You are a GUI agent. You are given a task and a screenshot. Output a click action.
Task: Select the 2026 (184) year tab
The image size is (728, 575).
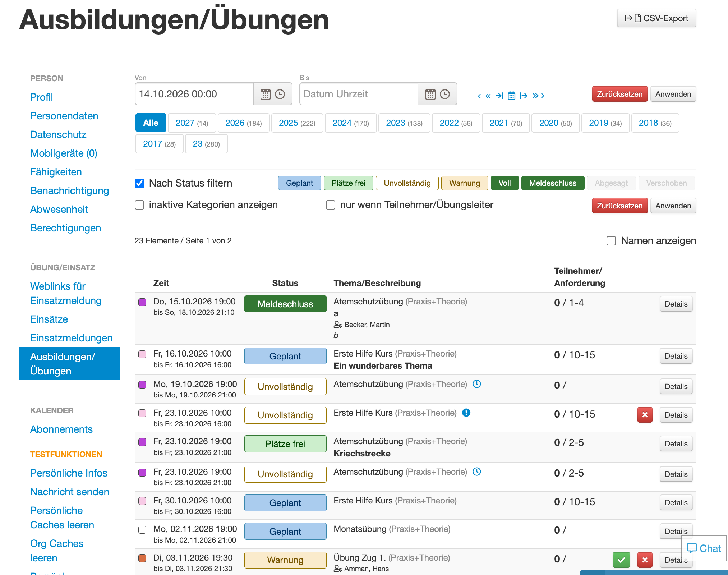243,123
